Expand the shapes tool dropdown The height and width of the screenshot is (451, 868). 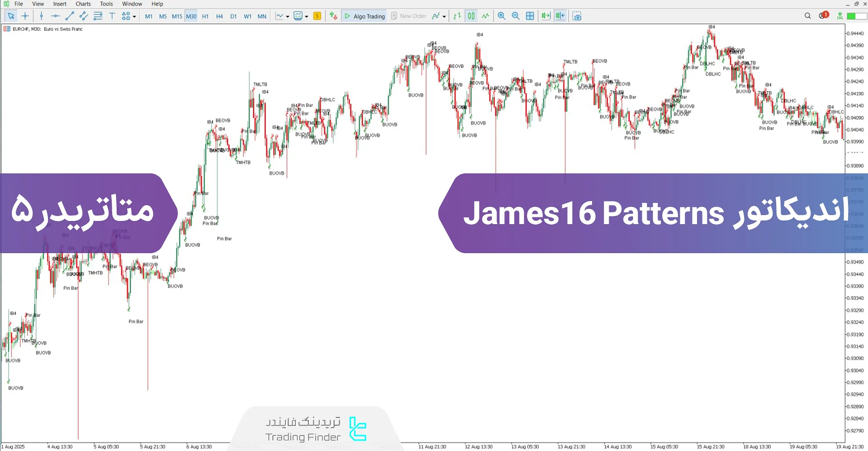[x=133, y=16]
